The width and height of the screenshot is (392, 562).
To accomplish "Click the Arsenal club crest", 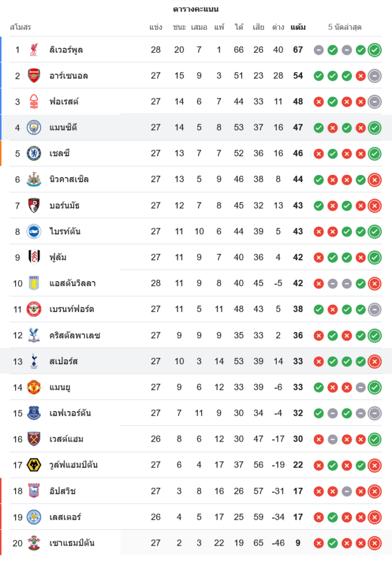I will click(x=34, y=76).
